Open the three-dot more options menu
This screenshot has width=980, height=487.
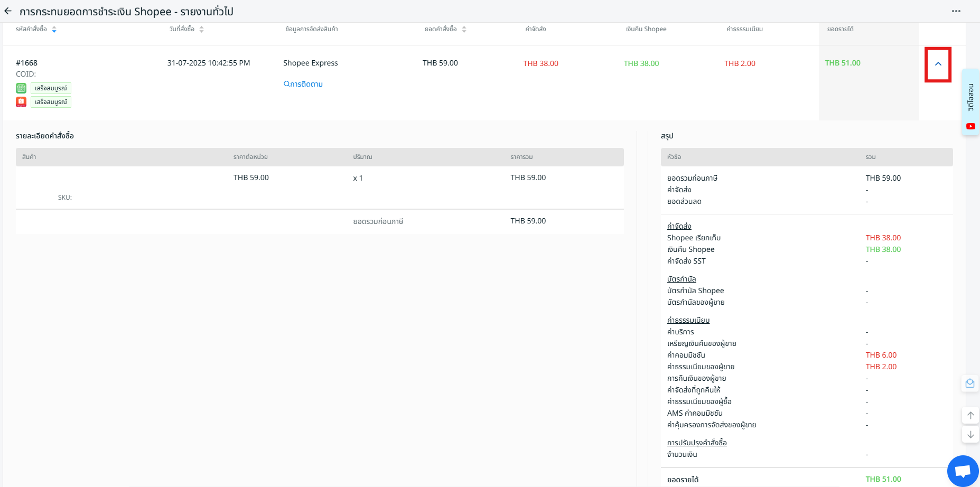pyautogui.click(x=956, y=11)
